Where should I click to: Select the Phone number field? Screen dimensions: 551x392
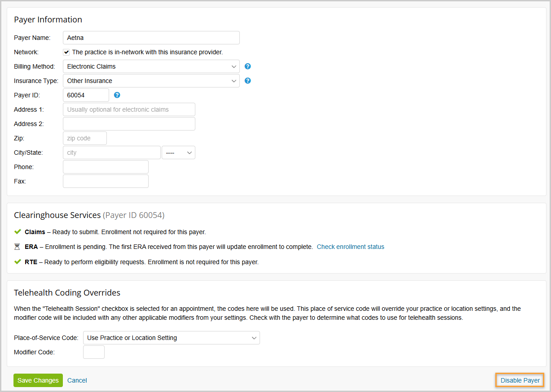[106, 167]
